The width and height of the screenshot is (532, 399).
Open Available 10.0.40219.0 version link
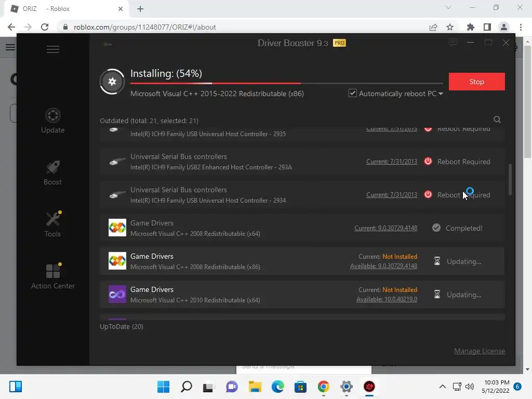pos(387,299)
